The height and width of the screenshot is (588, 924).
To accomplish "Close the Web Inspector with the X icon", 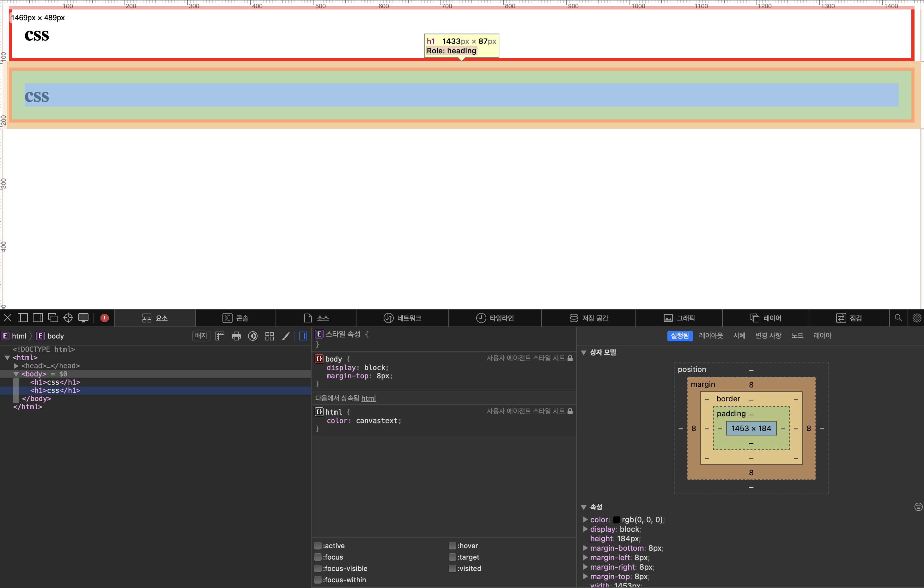I will point(8,318).
